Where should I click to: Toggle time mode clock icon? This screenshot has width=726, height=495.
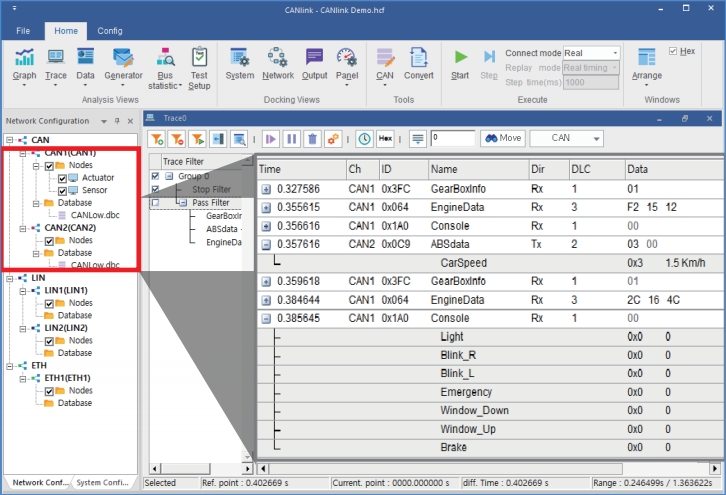(x=364, y=138)
